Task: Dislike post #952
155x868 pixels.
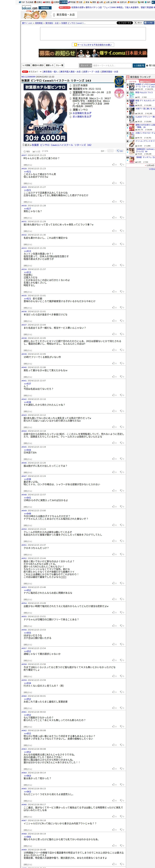Action: coord(122,583)
